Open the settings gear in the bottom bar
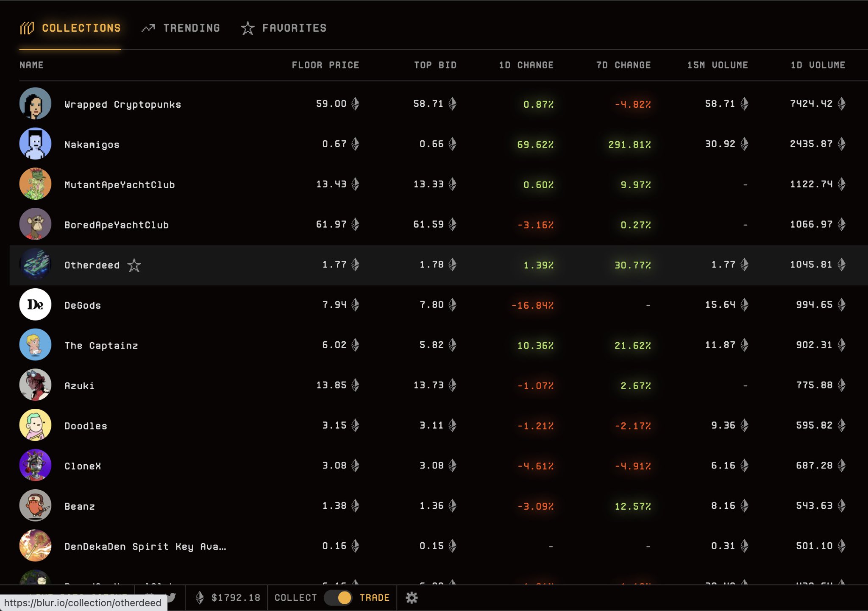Screen dimensions: 868x611 tap(412, 598)
